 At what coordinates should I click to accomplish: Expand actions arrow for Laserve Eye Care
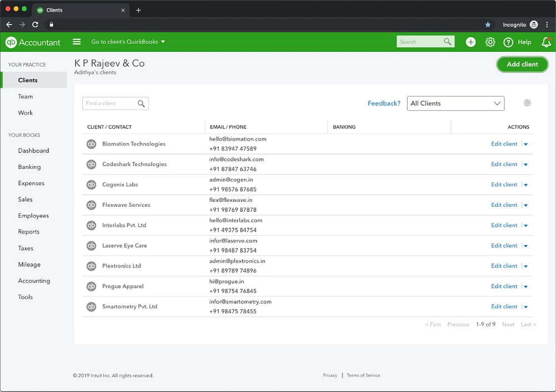526,246
